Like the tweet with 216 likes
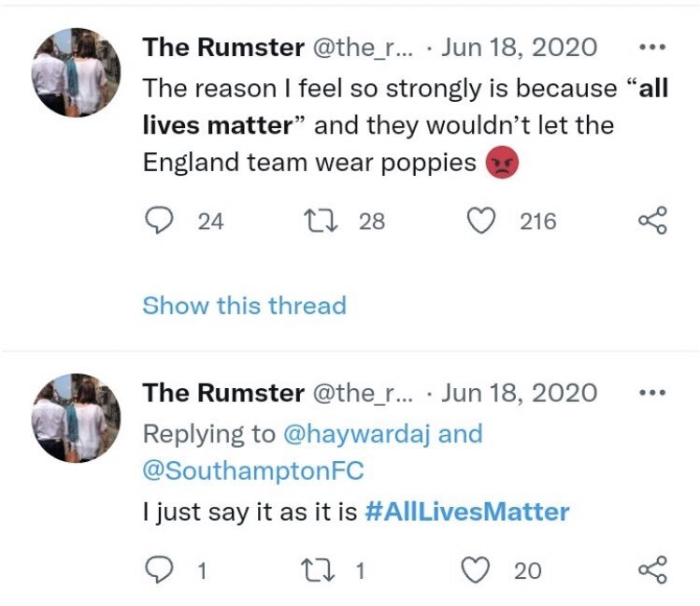 click(x=480, y=221)
